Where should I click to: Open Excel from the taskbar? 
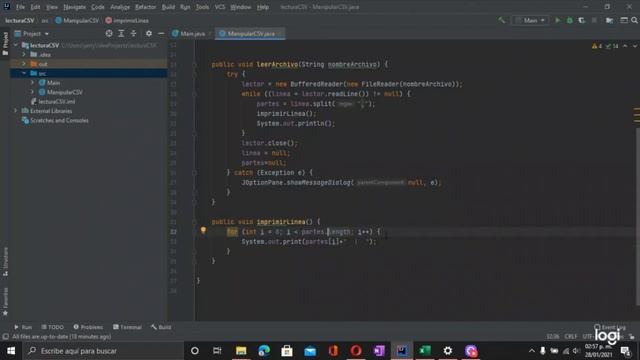coord(425,351)
